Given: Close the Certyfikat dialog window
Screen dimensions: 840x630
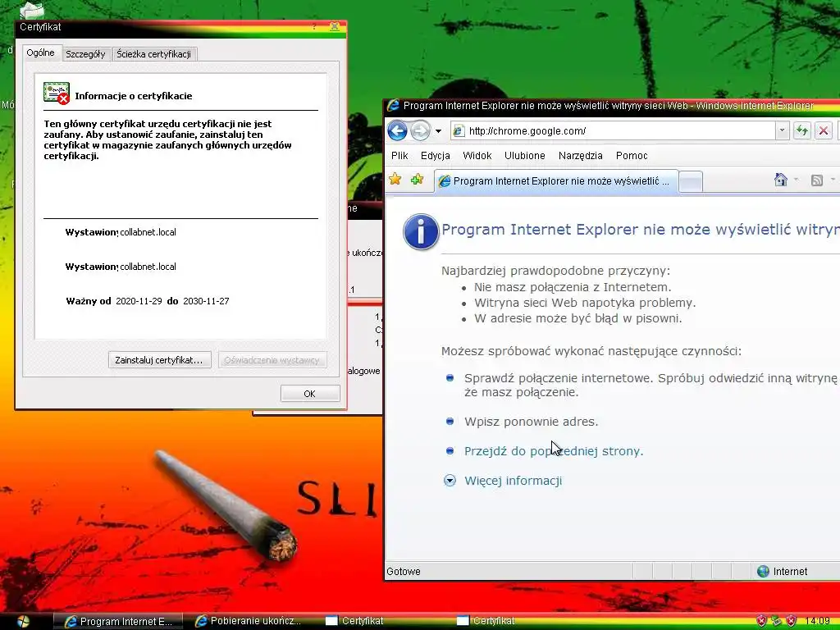Looking at the screenshot, I should [x=335, y=26].
